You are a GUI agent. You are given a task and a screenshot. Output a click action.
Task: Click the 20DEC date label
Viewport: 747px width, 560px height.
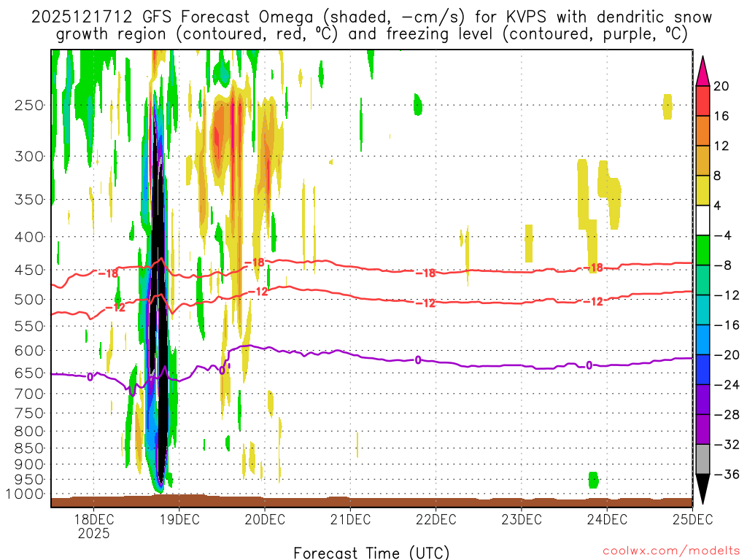pyautogui.click(x=265, y=519)
